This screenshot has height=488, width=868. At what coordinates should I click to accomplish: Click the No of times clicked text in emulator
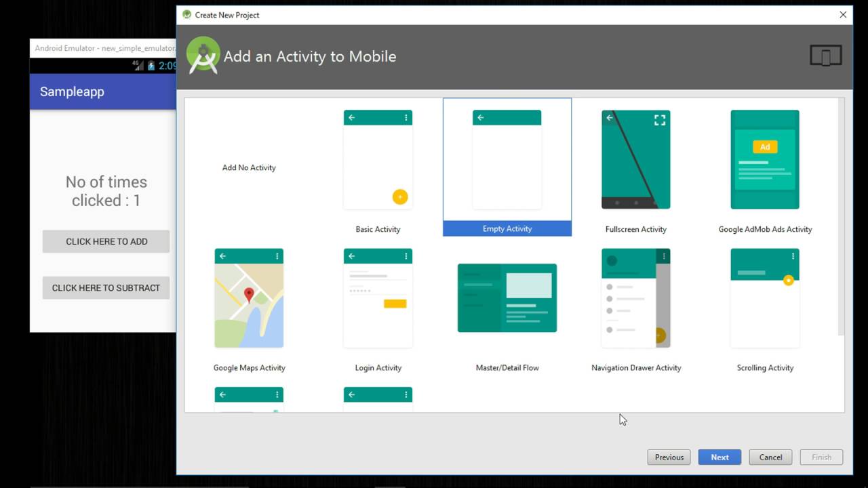[x=106, y=191]
